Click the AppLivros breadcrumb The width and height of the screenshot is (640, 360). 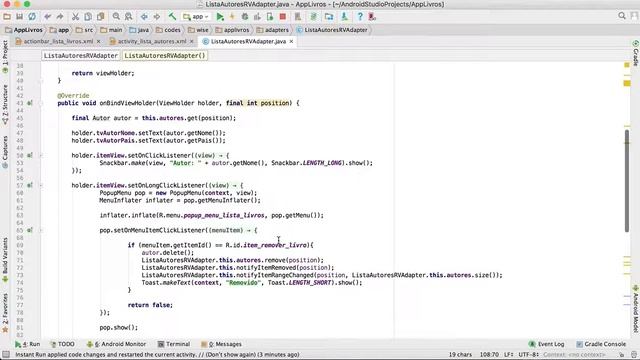(24, 30)
